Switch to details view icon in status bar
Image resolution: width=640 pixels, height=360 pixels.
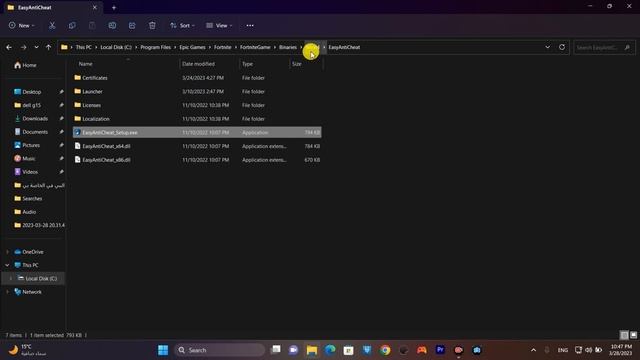coord(624,335)
